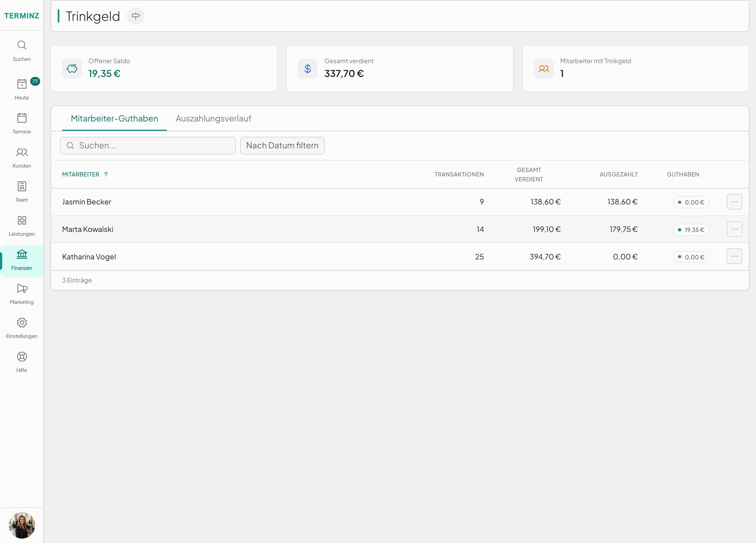756x543 pixels.
Task: Click 3 Einträge footer text
Action: point(77,280)
